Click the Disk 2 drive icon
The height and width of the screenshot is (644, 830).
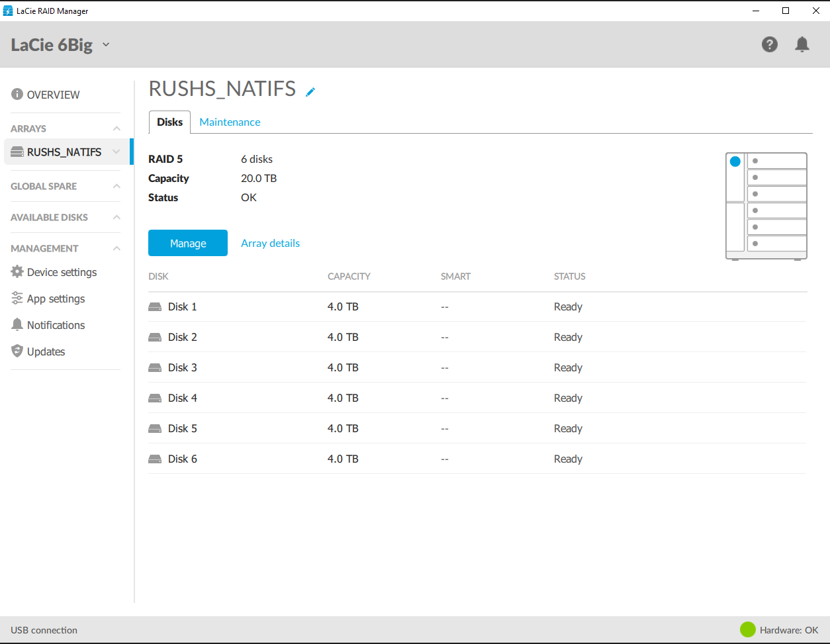155,338
